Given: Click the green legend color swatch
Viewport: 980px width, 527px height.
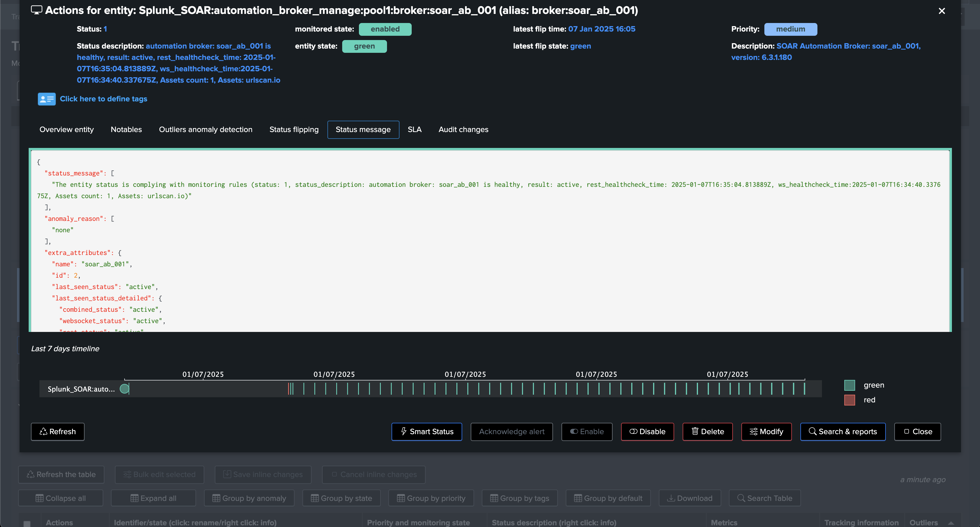Looking at the screenshot, I should [x=849, y=385].
